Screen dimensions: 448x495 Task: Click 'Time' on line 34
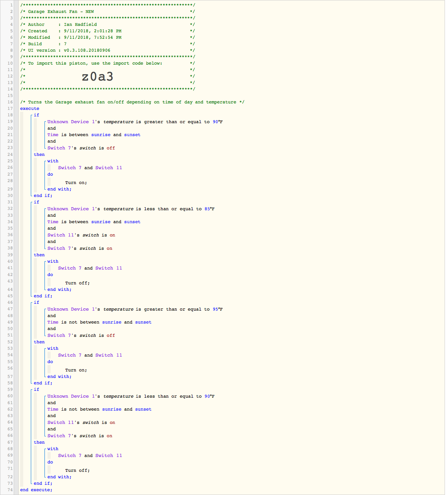point(53,222)
